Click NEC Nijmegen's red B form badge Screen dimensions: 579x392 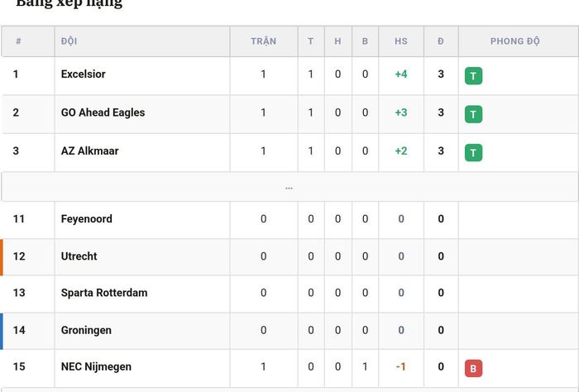click(x=473, y=368)
